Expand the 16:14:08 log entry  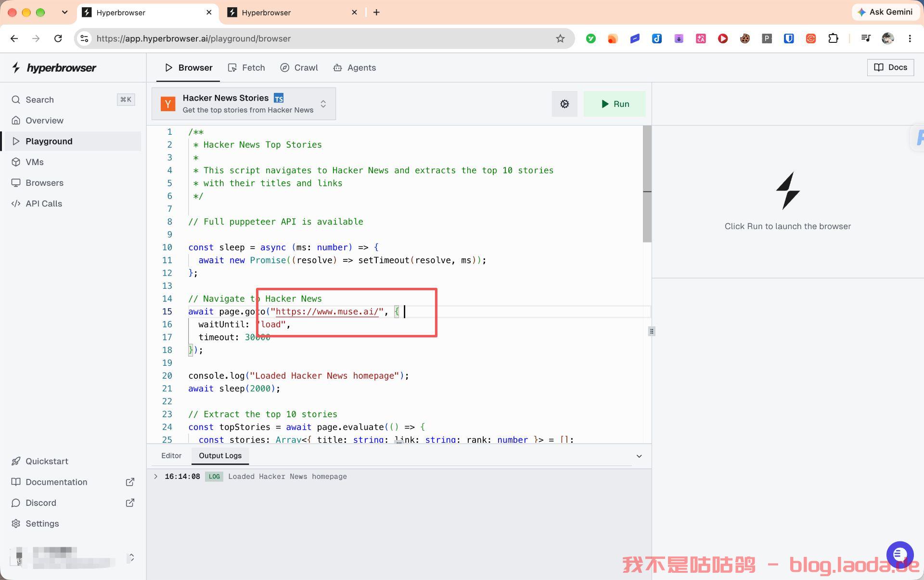(155, 477)
